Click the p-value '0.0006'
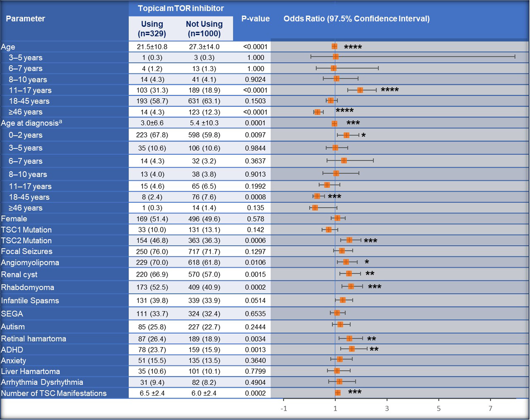The width and height of the screenshot is (530, 420). [255, 241]
